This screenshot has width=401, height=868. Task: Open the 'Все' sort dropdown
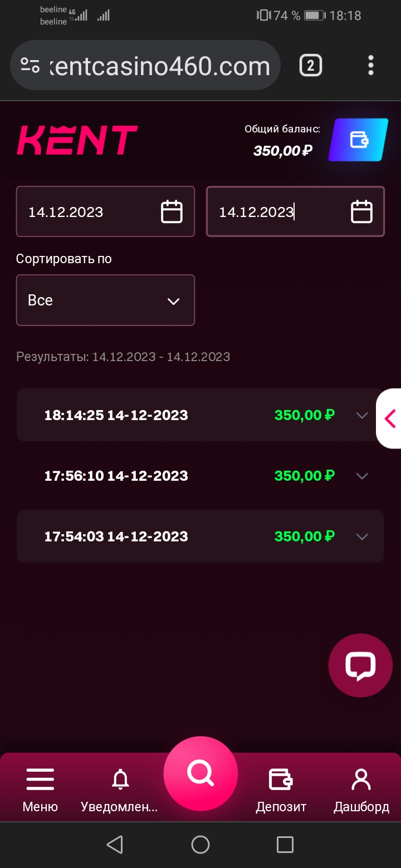[x=105, y=300]
